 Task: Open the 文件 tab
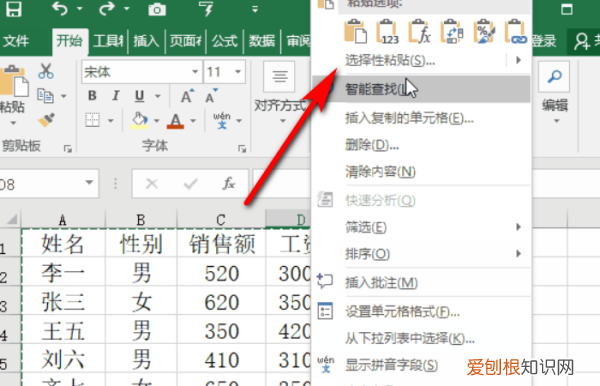tap(16, 41)
